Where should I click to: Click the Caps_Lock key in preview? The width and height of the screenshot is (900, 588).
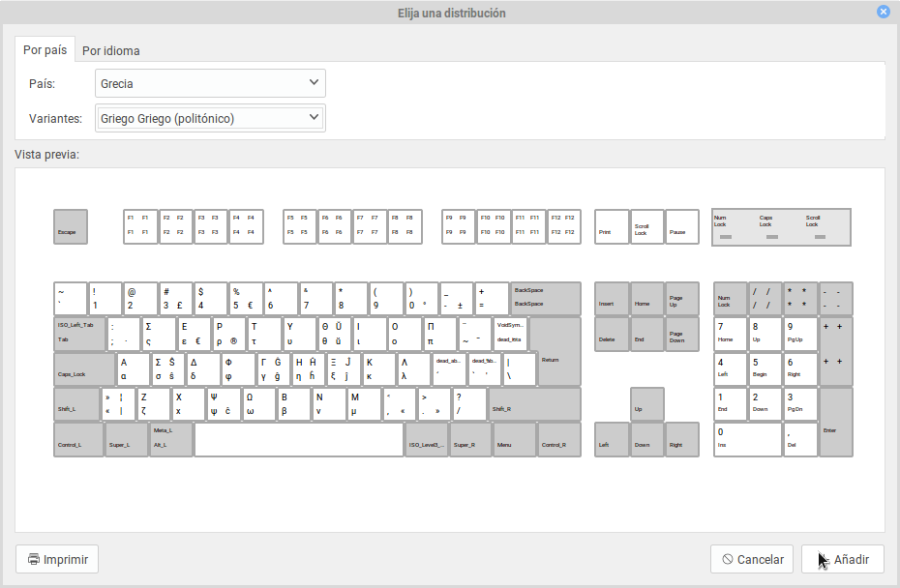point(84,369)
